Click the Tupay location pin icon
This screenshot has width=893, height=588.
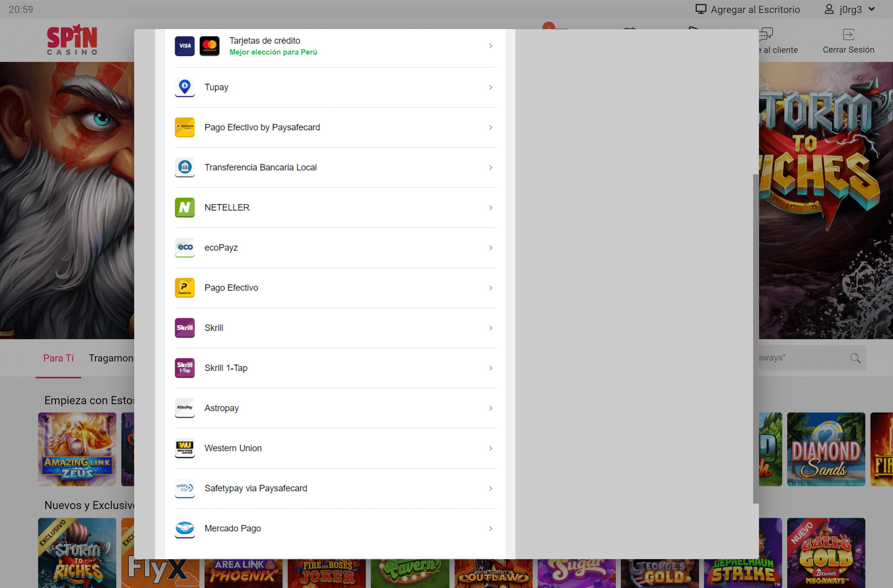click(185, 87)
